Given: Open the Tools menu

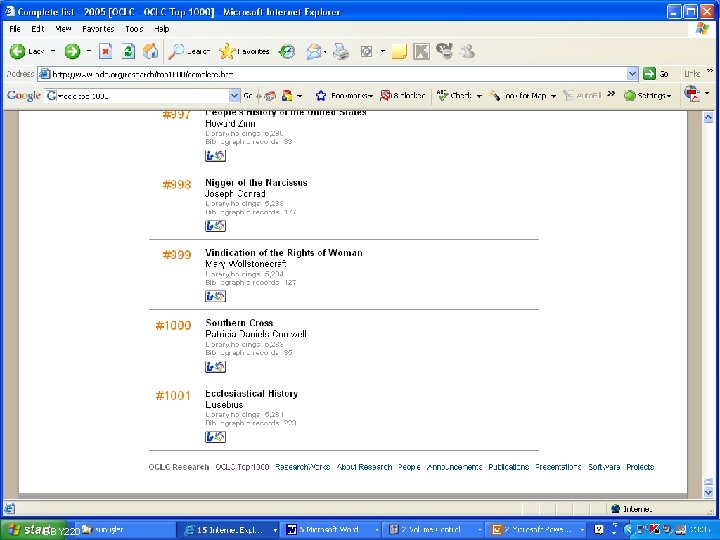Looking at the screenshot, I should pyautogui.click(x=134, y=29).
